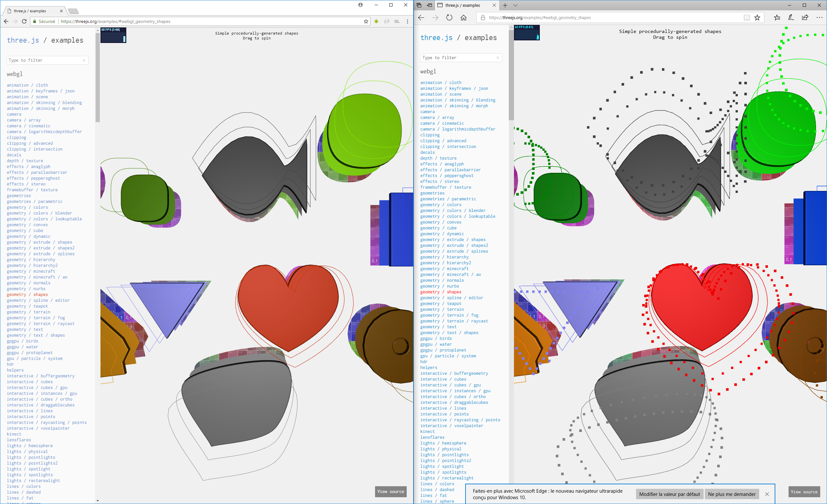Viewport: 827px width, 504px height.
Task: Click the Share icon in Edge's toolbar
Action: pos(805,17)
